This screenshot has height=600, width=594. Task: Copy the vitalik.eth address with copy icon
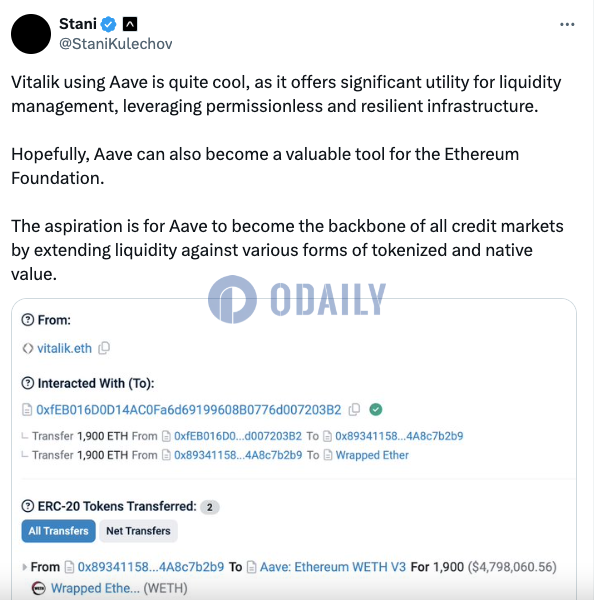(x=104, y=348)
